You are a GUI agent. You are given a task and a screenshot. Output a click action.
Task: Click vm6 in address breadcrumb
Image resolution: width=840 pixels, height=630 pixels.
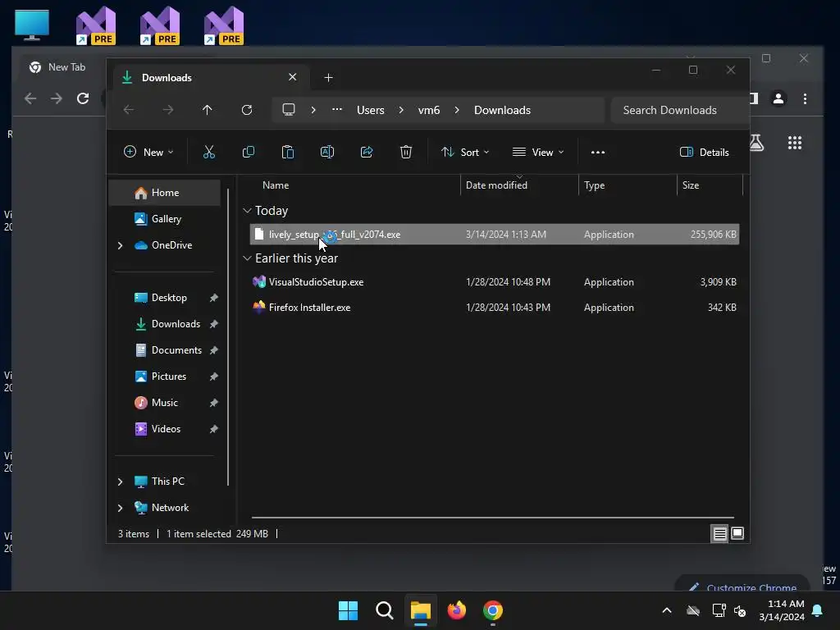[429, 110]
